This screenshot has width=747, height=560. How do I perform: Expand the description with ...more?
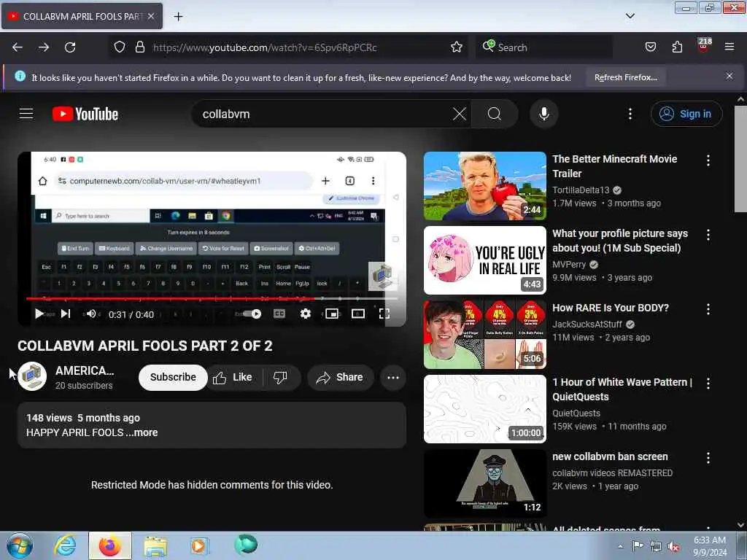[x=142, y=432]
